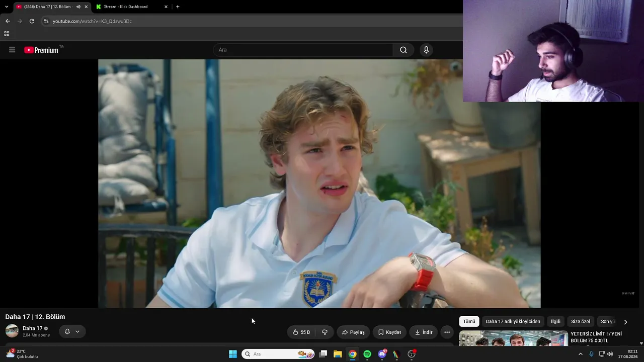Open a new browser tab

178,7
